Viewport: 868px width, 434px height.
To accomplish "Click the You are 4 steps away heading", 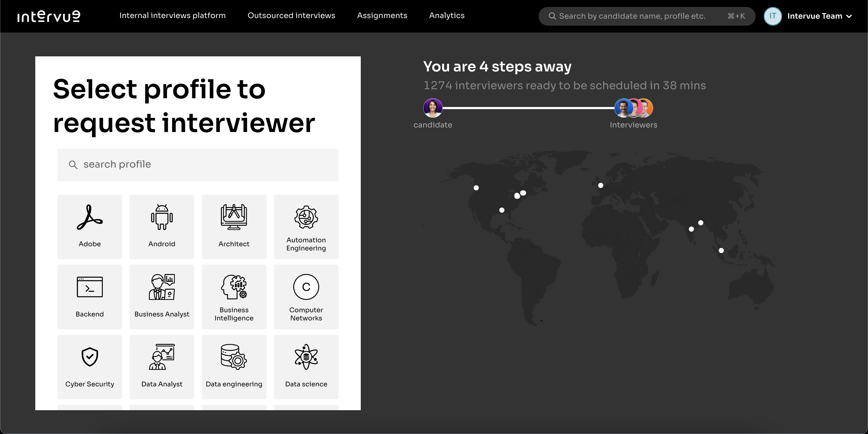I will tap(497, 66).
